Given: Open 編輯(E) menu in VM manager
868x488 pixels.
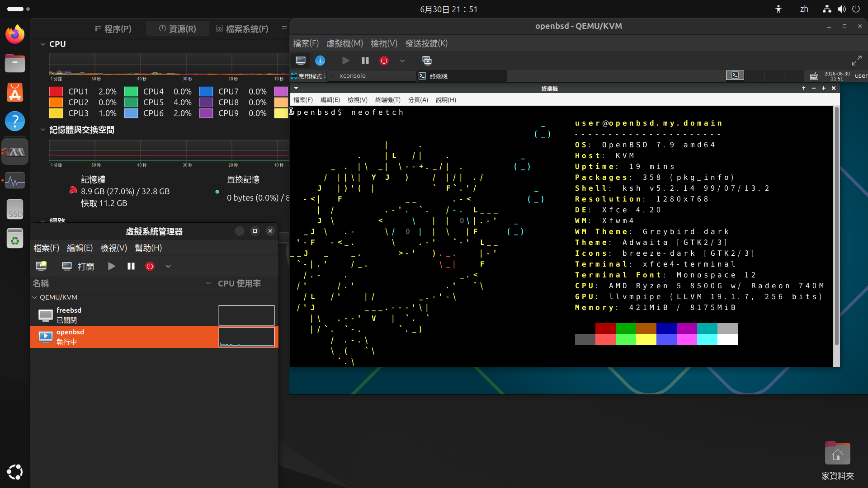Looking at the screenshot, I should [80, 248].
